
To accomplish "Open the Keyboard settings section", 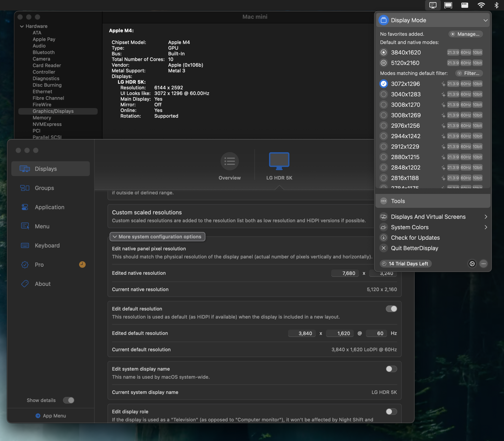I will pyautogui.click(x=47, y=245).
